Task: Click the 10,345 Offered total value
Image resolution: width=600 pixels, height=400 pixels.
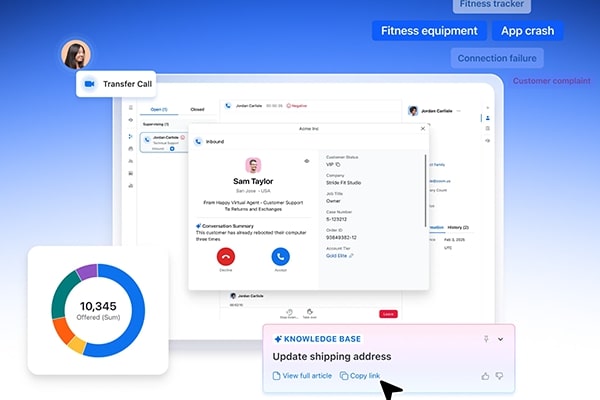Action: click(98, 306)
